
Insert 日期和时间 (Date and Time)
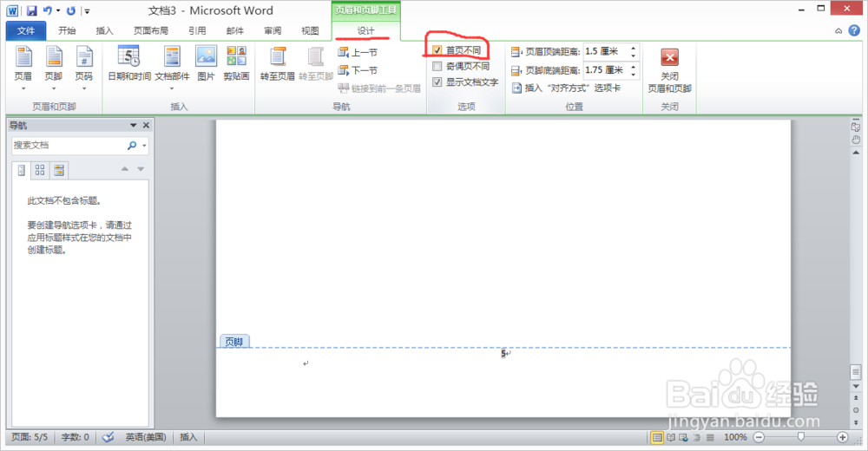pyautogui.click(x=129, y=64)
